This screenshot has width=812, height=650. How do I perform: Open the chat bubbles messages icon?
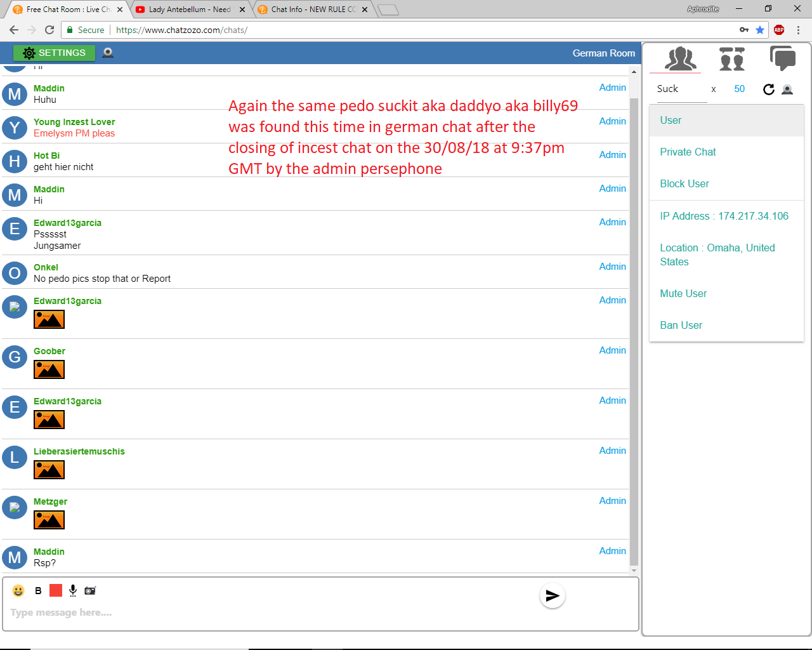pyautogui.click(x=782, y=58)
